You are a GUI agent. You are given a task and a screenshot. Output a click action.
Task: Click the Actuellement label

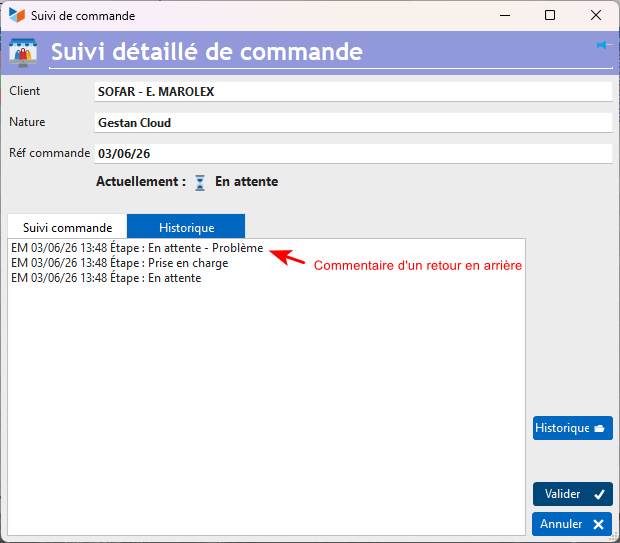pyautogui.click(x=141, y=182)
